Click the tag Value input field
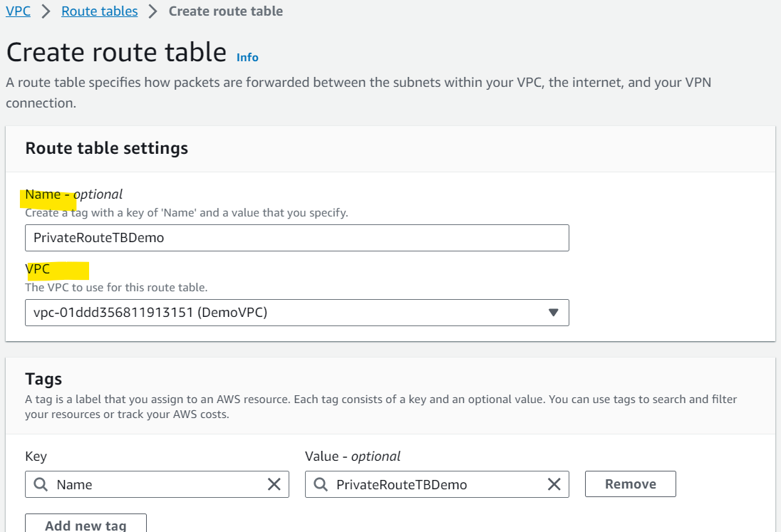 [x=437, y=484]
